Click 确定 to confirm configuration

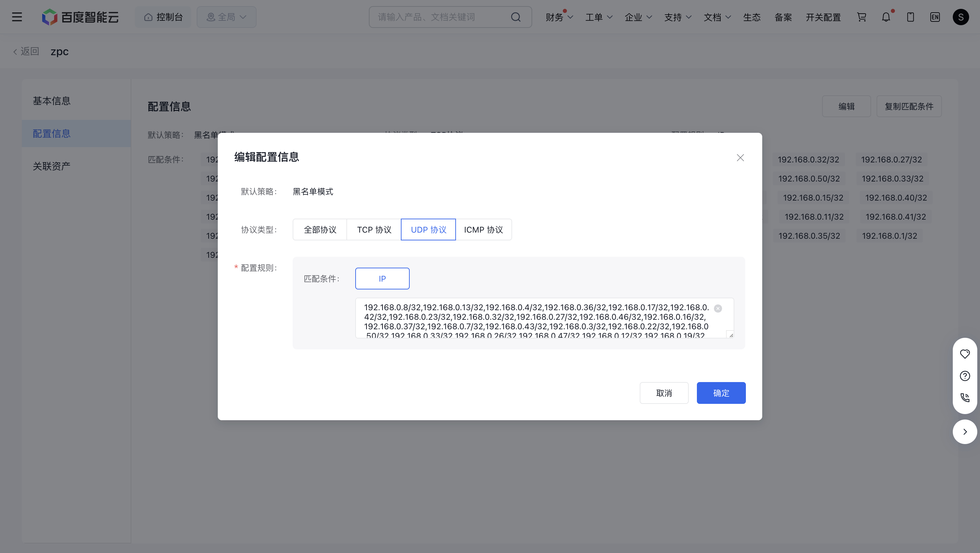[721, 393]
